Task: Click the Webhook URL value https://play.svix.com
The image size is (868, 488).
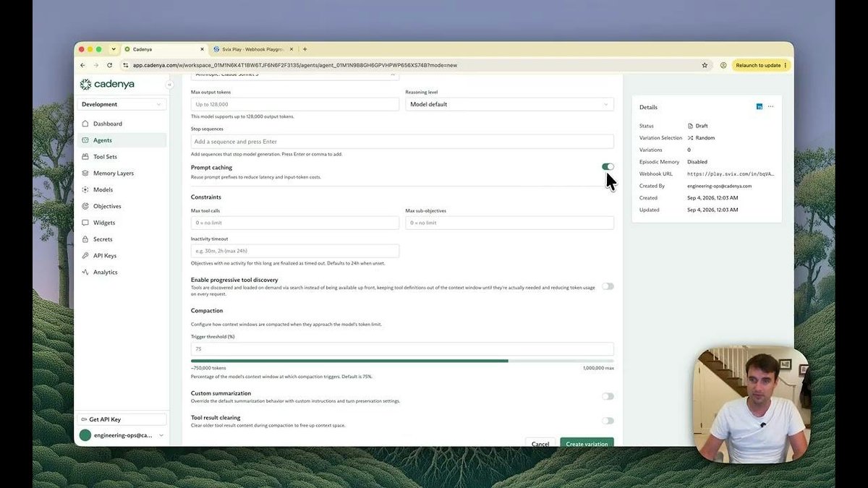Action: pos(730,174)
